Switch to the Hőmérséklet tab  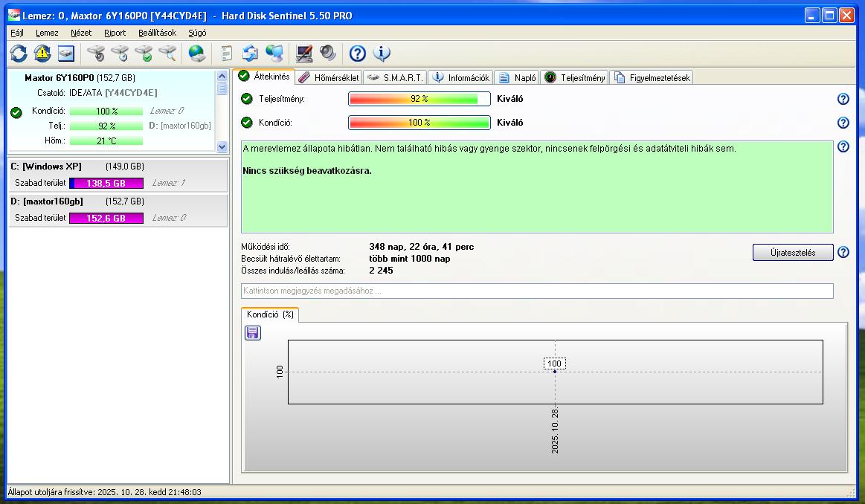[328, 77]
